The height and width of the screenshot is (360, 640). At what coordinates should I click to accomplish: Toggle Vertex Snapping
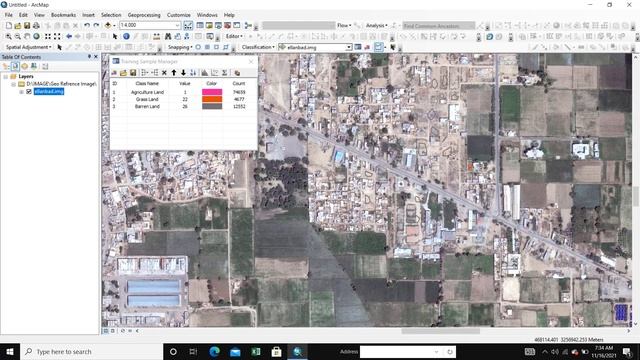click(x=217, y=47)
